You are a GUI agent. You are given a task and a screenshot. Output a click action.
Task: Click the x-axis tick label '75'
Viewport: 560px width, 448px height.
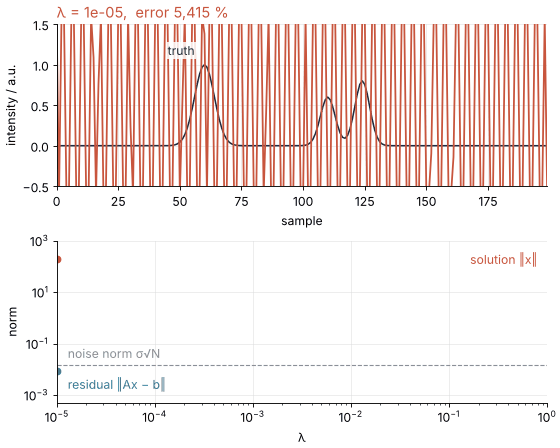click(x=241, y=202)
